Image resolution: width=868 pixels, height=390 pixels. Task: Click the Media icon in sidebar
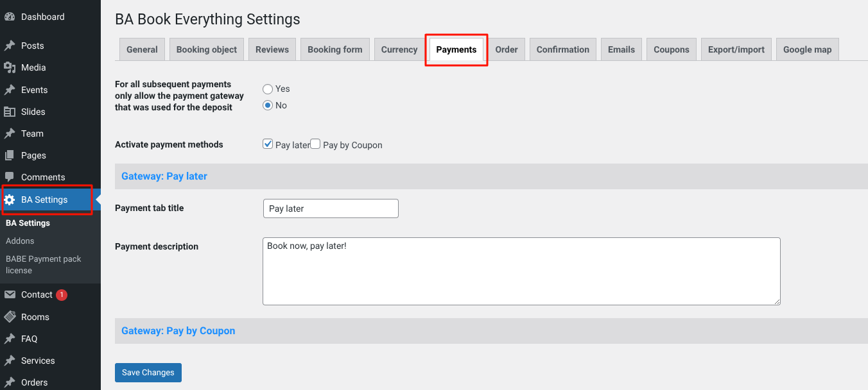[10, 67]
